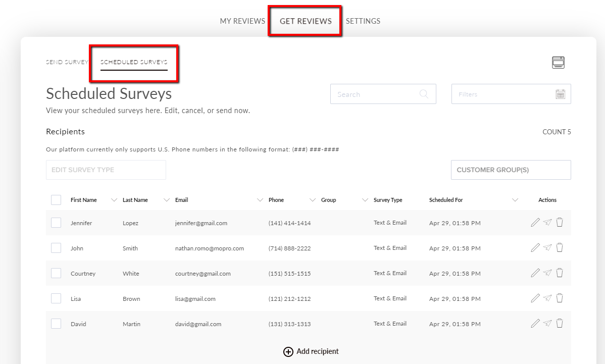This screenshot has height=364, width=605.
Task: Edit Lisa Brown's survey with the pencil icon
Action: [x=535, y=298]
